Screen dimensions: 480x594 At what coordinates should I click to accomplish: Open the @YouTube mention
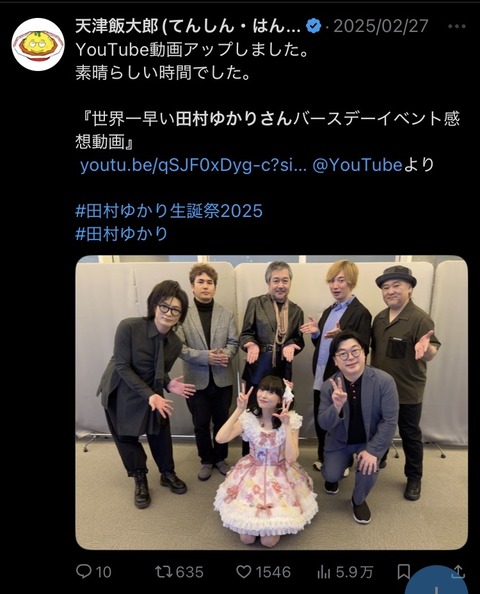[357, 165]
